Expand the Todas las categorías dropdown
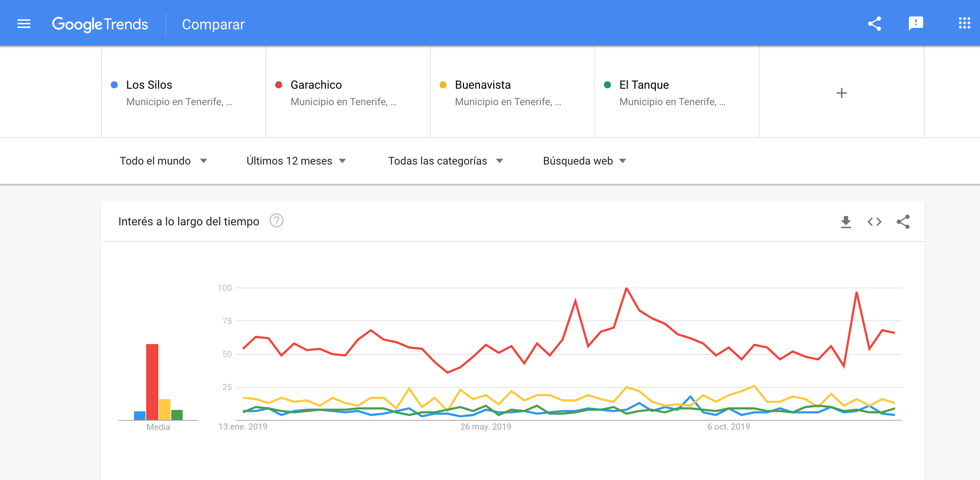 click(x=445, y=161)
